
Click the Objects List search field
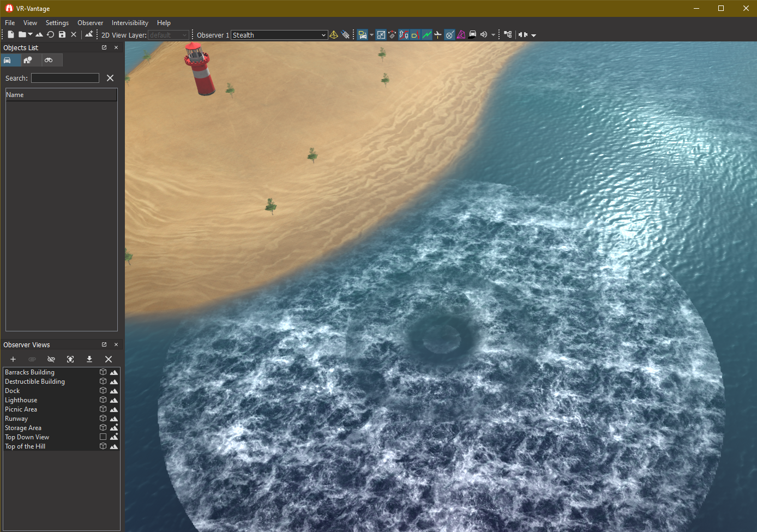pos(65,78)
